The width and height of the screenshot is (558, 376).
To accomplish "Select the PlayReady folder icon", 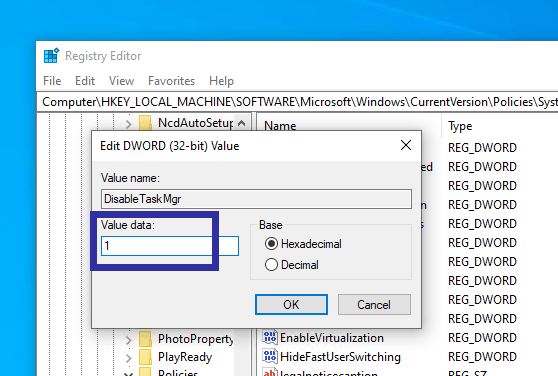I will [145, 357].
